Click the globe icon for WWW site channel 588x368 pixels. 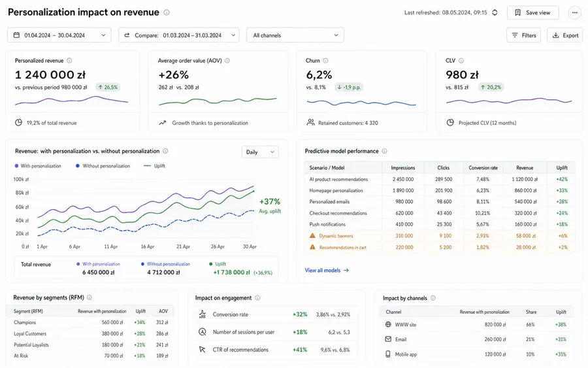[x=388, y=324]
